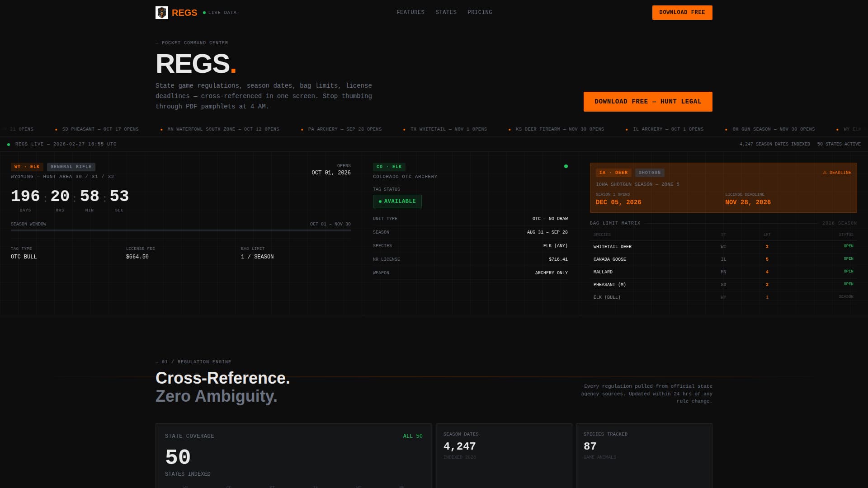Click the deadline warning triangle on the Iowa card
Viewport: 868px width, 488px height.
(x=826, y=172)
